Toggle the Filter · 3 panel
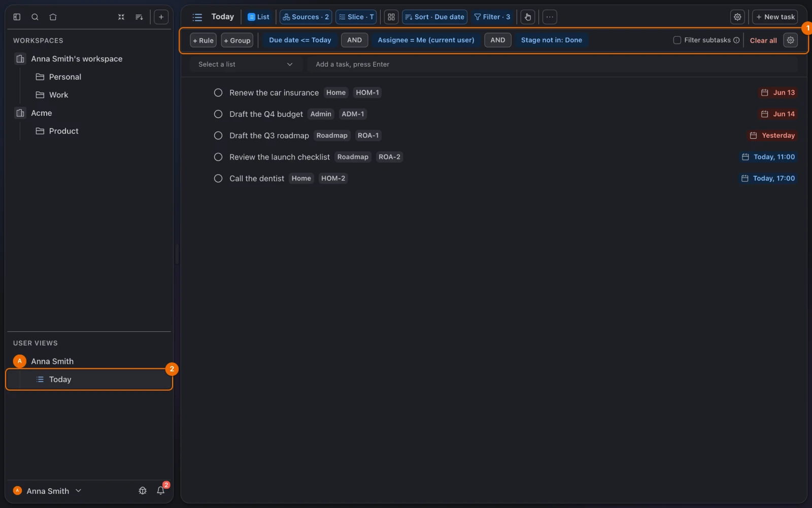Image resolution: width=812 pixels, height=508 pixels. (x=492, y=17)
